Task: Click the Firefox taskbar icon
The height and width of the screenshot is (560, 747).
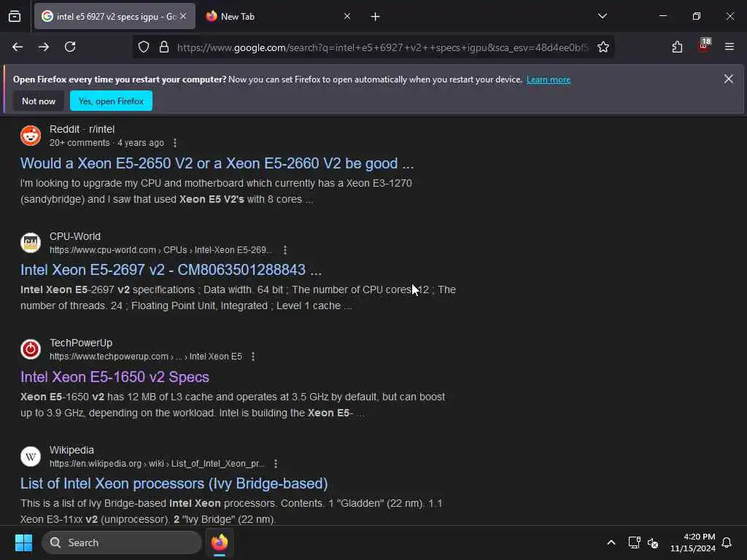Action: [220, 542]
